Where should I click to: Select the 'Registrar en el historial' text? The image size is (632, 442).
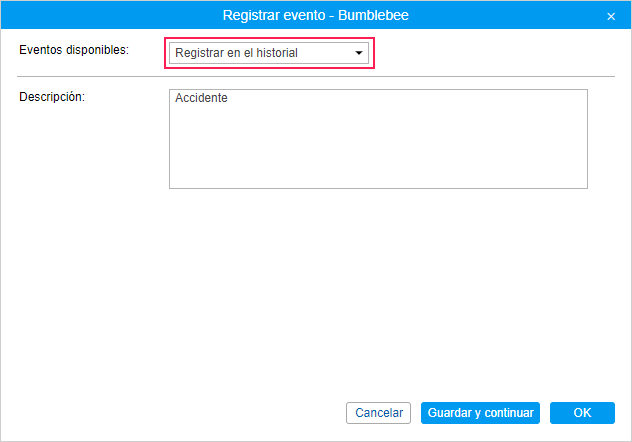point(236,53)
